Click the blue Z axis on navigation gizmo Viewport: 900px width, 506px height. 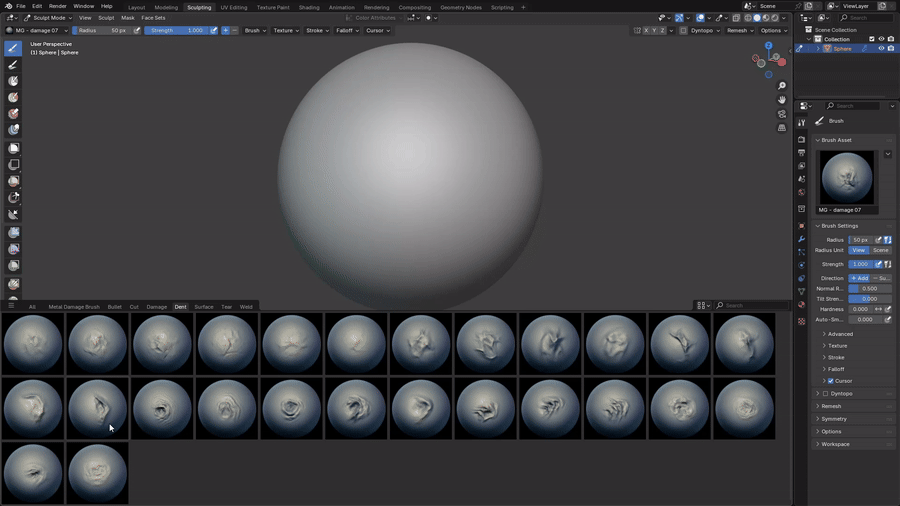pyautogui.click(x=769, y=46)
